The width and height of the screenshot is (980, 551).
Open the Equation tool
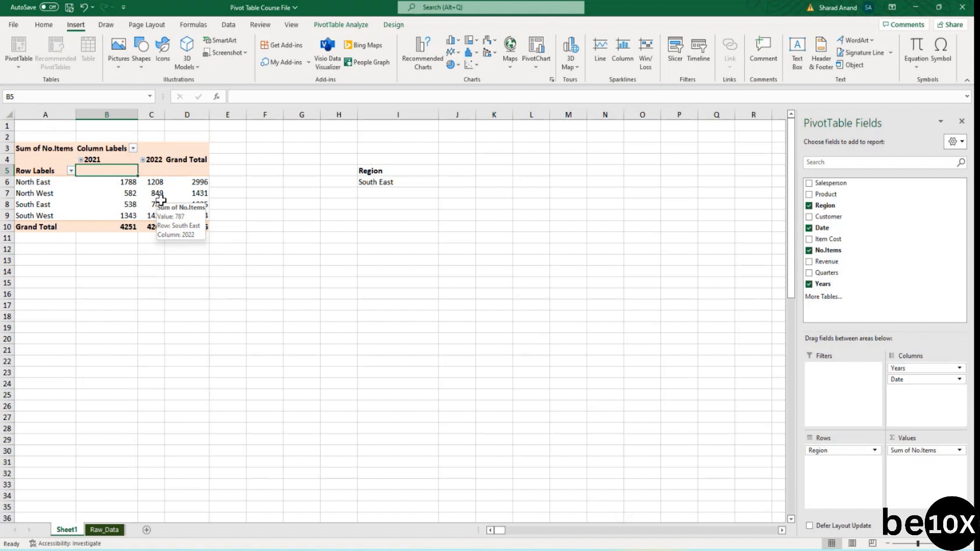tap(916, 53)
